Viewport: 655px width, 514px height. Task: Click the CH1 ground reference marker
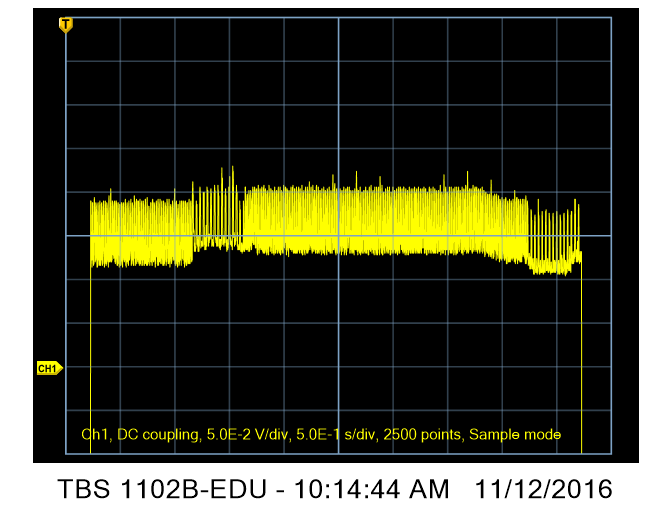pos(50,368)
